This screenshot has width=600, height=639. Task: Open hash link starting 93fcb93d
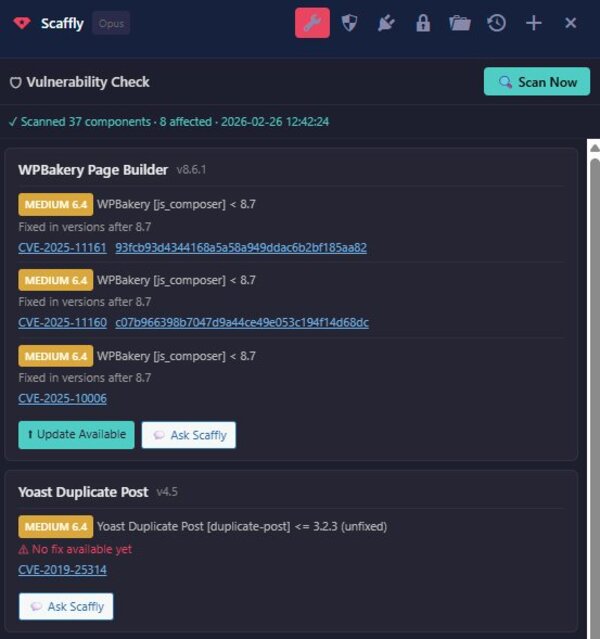241,247
